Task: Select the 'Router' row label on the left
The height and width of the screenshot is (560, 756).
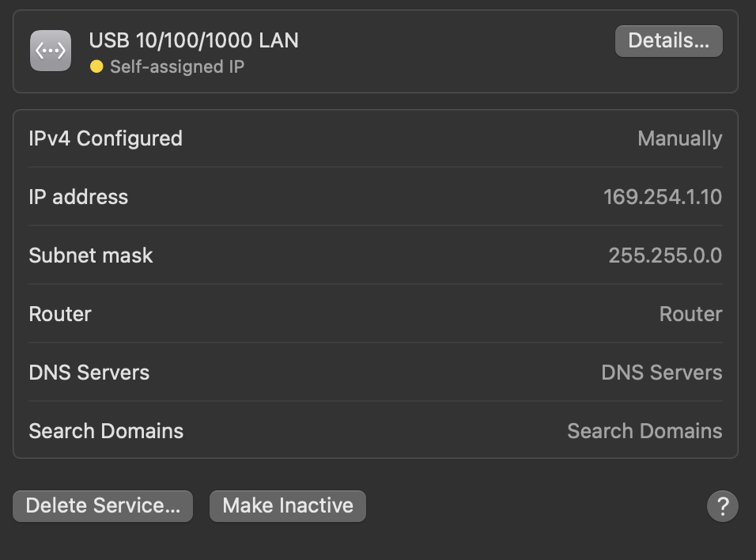Action: click(60, 314)
